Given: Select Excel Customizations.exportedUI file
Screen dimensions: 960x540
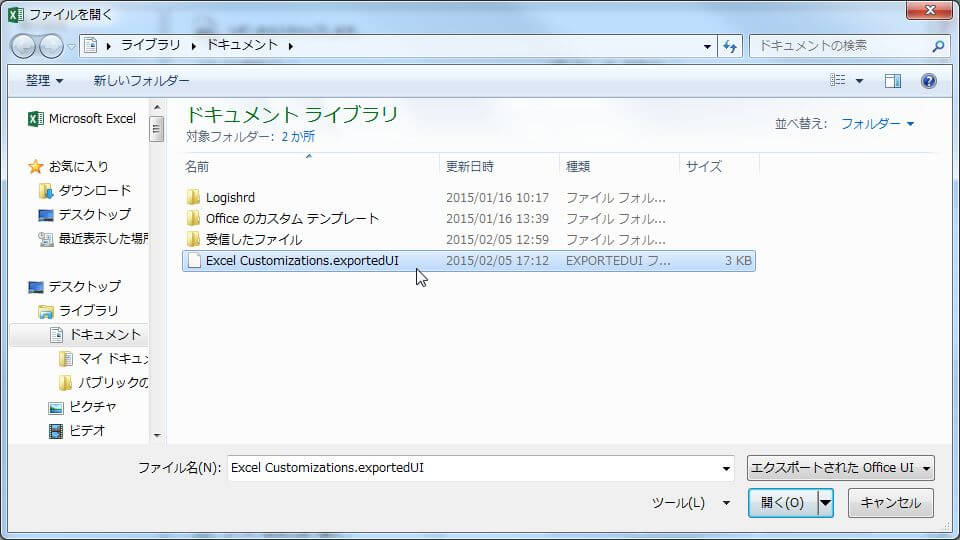Looking at the screenshot, I should [302, 261].
